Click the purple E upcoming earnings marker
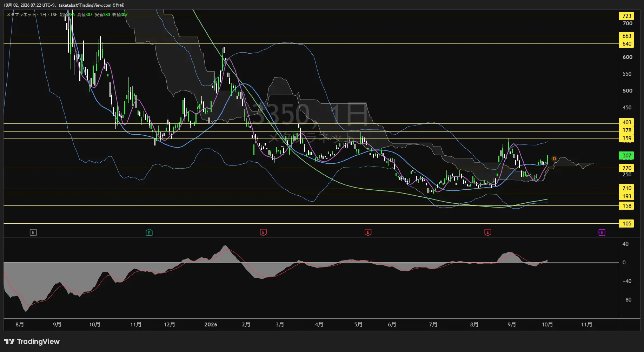 pyautogui.click(x=602, y=232)
